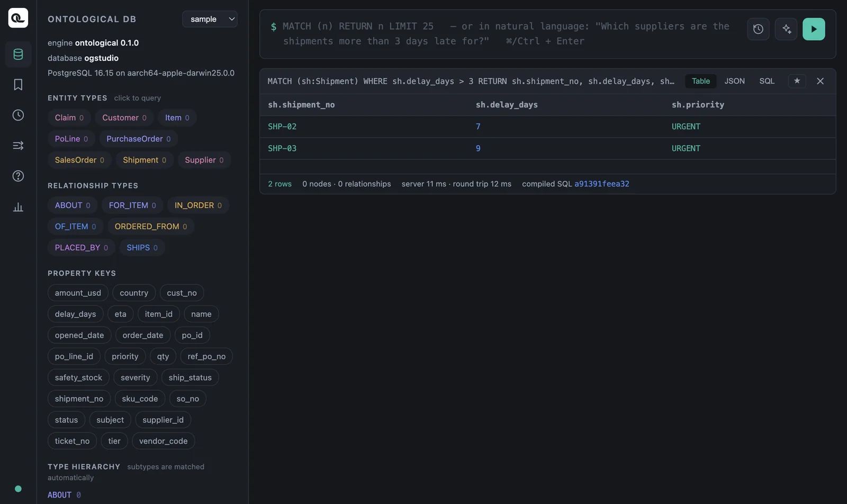Click the AI sparkle assistant button

coord(786,29)
